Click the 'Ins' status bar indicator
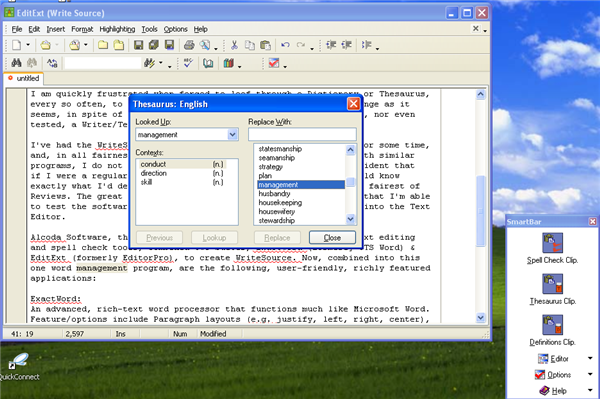This screenshot has width=600, height=399. pyautogui.click(x=121, y=334)
